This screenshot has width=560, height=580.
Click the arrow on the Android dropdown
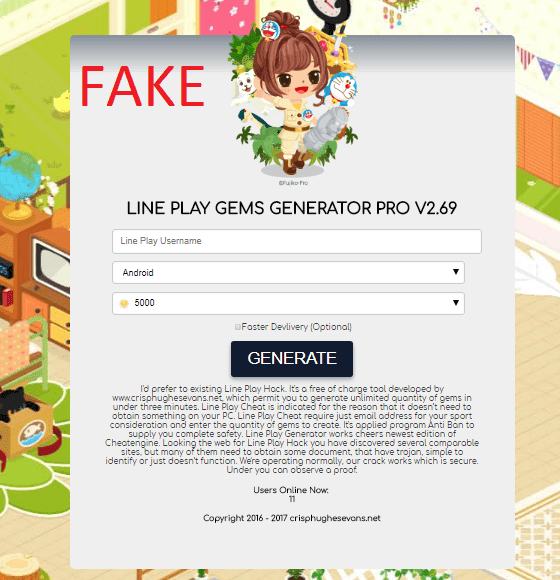456,272
